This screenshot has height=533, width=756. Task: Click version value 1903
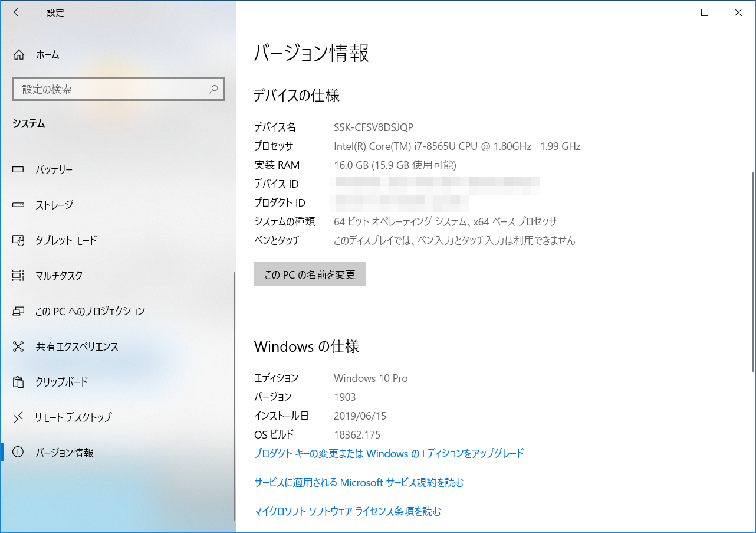pyautogui.click(x=345, y=397)
